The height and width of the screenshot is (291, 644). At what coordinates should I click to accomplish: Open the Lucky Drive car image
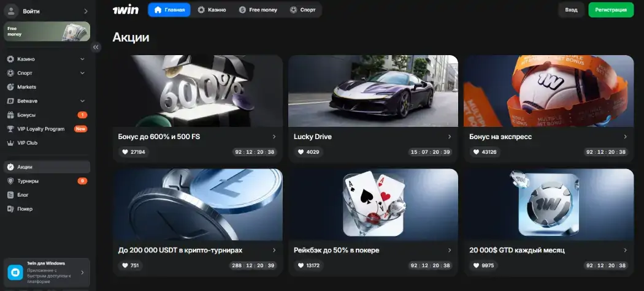click(x=373, y=91)
